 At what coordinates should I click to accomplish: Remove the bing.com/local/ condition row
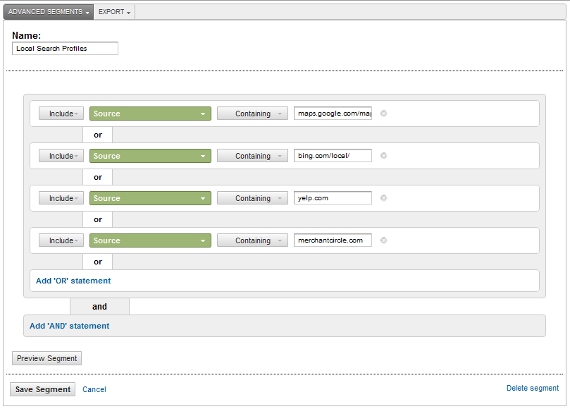(384, 156)
